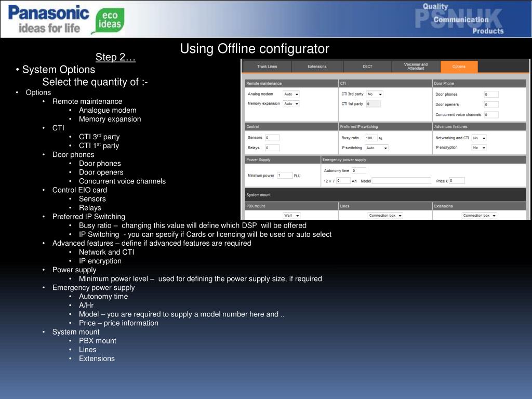Image resolution: width=532 pixels, height=399 pixels.
Task: Select the DECT tab
Action: coord(367,66)
